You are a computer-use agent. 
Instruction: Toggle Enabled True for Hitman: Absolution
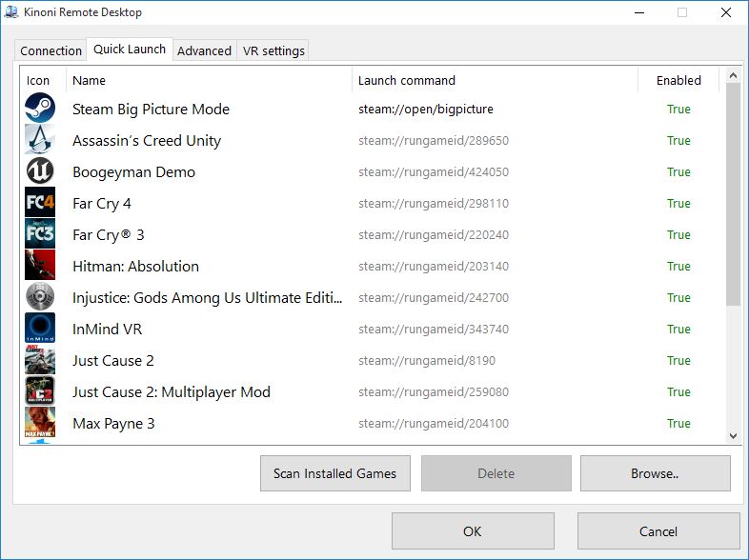click(678, 266)
